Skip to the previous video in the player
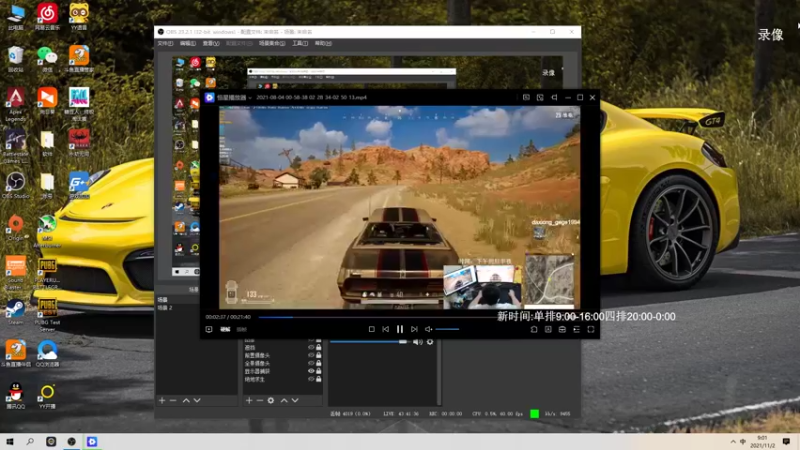 point(386,329)
